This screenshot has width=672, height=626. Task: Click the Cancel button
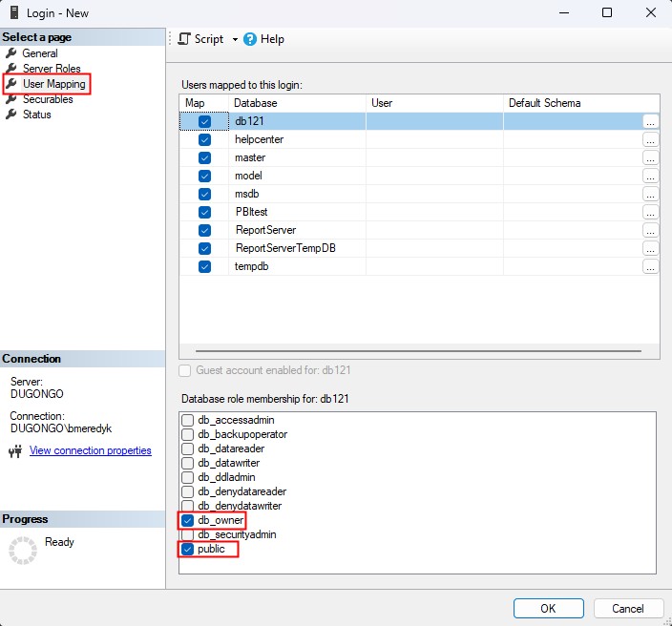point(628,609)
